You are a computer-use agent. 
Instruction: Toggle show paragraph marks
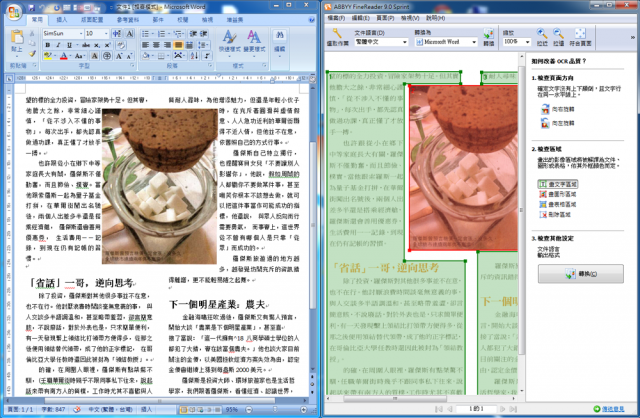coord(207,56)
